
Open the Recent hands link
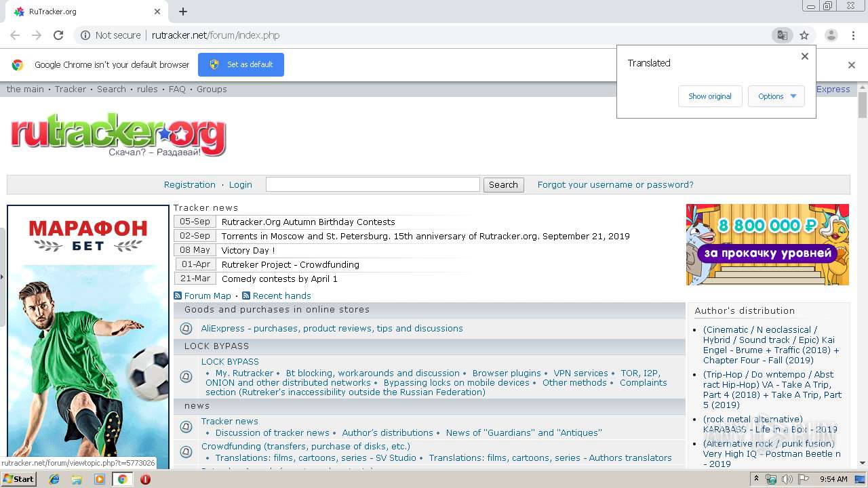click(x=282, y=296)
